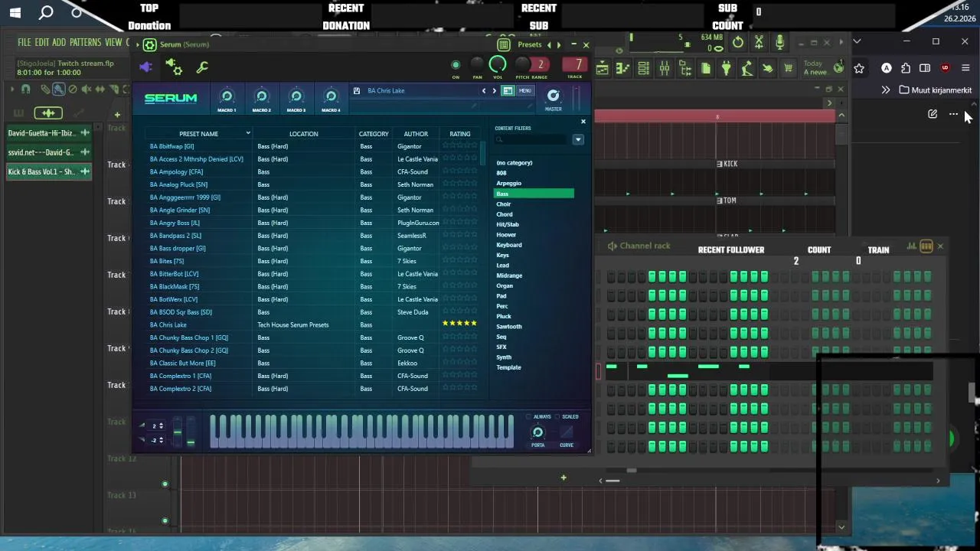Select previous preset arrow in Serum header
980x551 pixels.
[x=483, y=91]
